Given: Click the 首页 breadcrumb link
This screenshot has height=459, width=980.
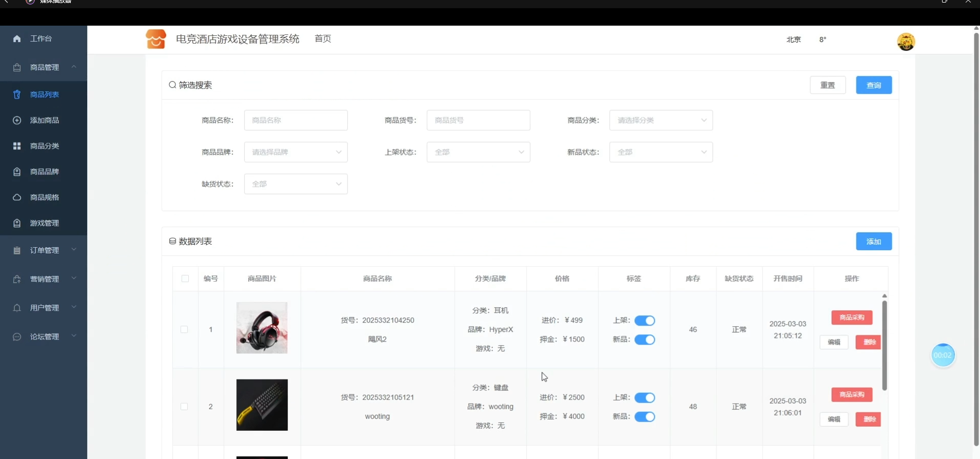Looking at the screenshot, I should click(x=323, y=39).
